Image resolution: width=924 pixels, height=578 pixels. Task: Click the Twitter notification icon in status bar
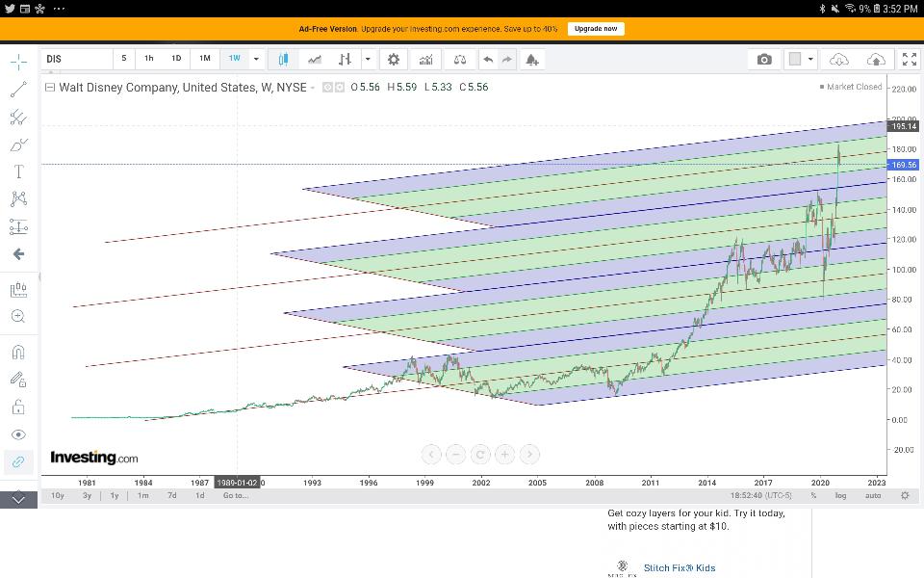9,9
